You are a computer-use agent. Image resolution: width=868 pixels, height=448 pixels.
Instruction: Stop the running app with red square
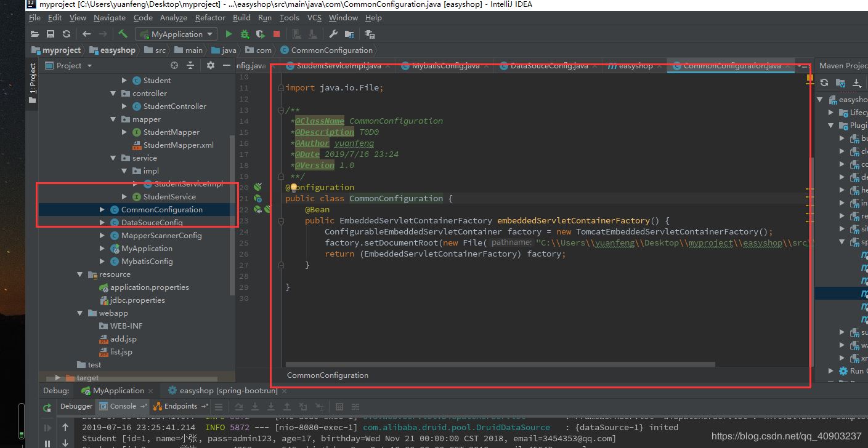click(x=277, y=34)
